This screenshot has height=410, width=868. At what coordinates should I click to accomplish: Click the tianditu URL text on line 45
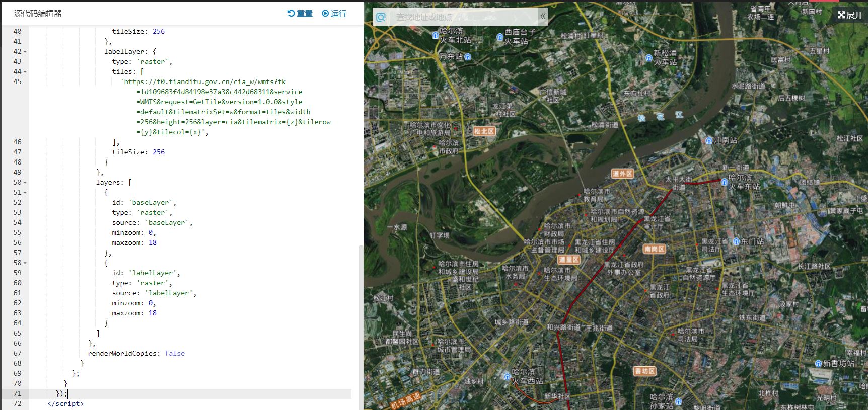(x=226, y=107)
